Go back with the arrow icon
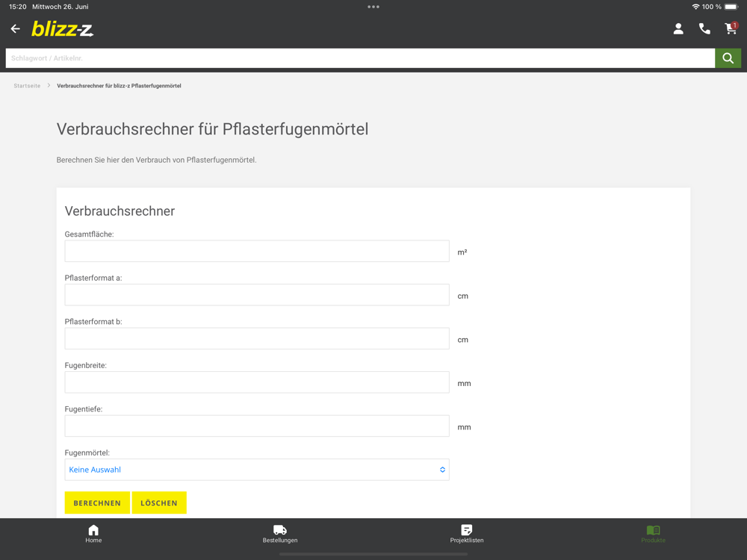This screenshot has height=560, width=747. [x=15, y=29]
